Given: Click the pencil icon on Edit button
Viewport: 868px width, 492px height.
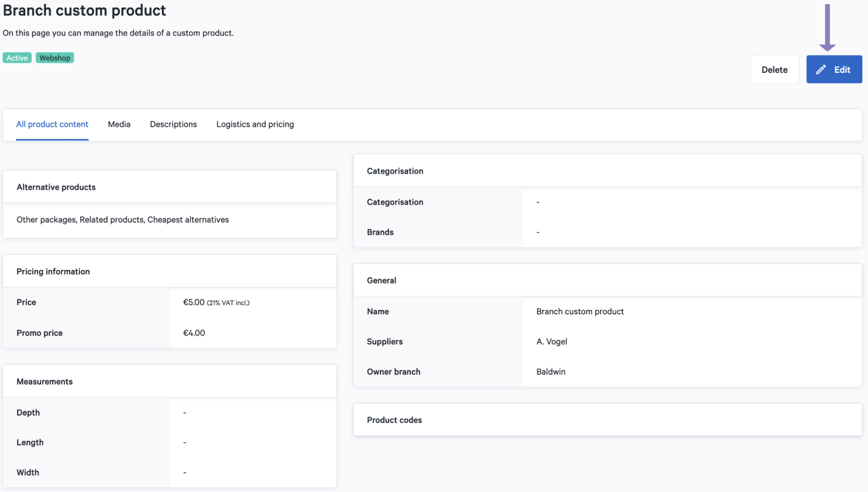Looking at the screenshot, I should point(821,69).
